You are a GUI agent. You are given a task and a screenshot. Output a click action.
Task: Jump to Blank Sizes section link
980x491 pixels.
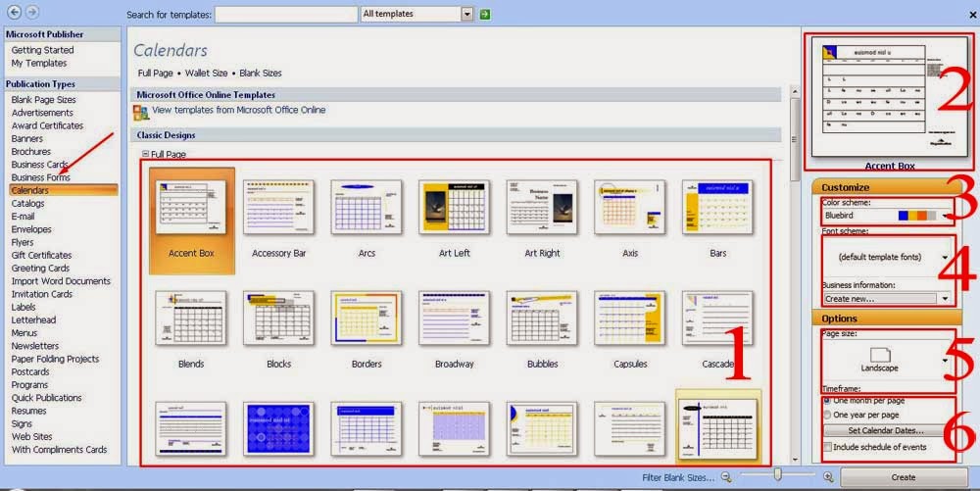[x=261, y=74]
